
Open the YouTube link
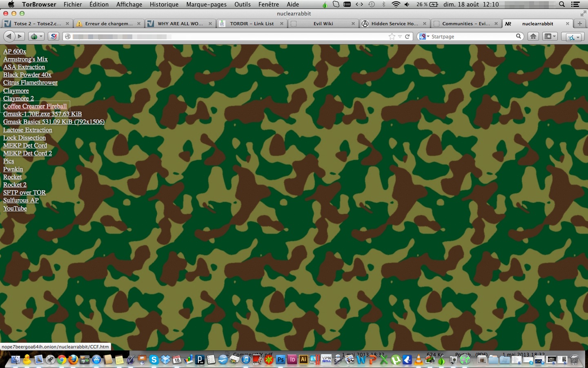click(15, 209)
